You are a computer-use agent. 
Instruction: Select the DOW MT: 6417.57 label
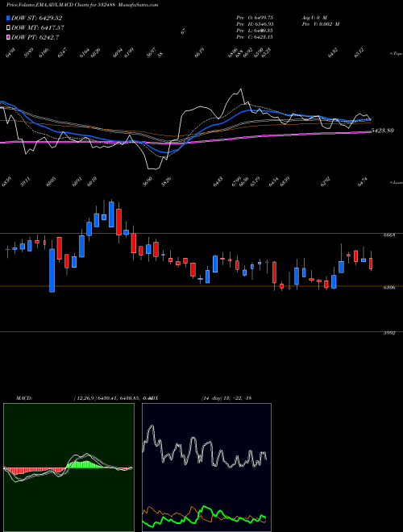[x=38, y=28]
